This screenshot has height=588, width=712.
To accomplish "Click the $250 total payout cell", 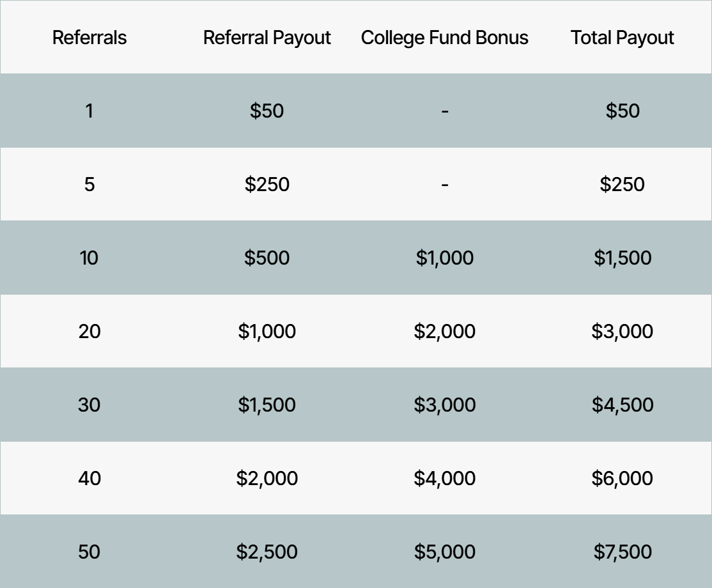I will (622, 184).
